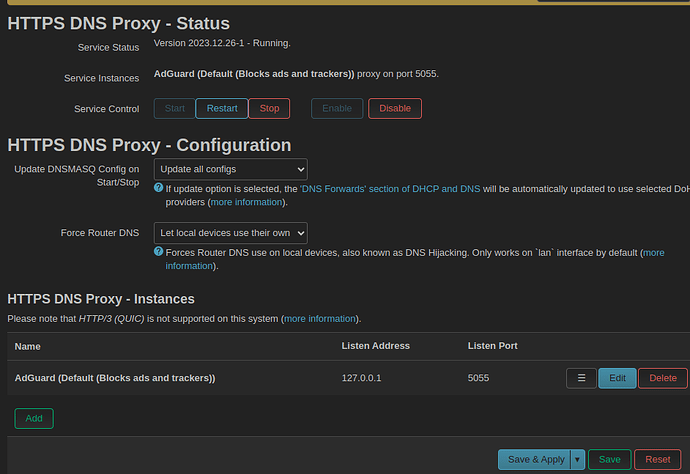The image size is (690, 474).
Task: Click the Listen Address column header
Action: click(375, 346)
